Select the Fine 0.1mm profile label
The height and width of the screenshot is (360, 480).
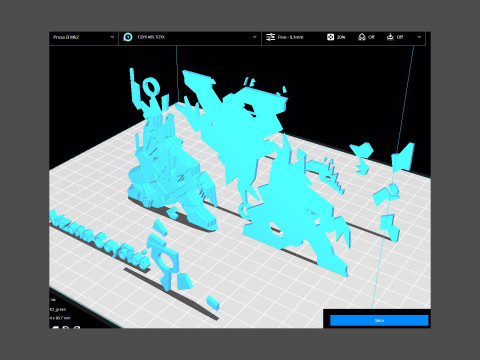pos(291,37)
